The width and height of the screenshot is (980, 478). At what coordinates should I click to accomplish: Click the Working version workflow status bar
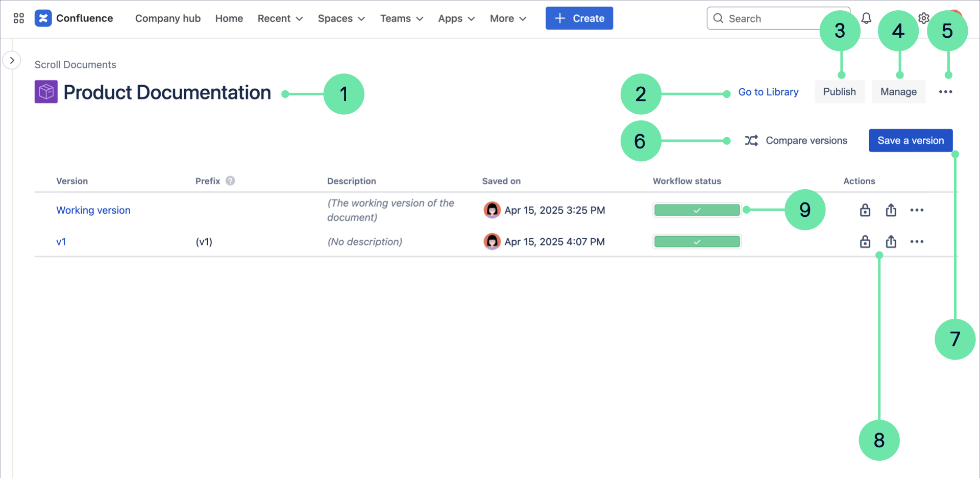[x=697, y=210]
